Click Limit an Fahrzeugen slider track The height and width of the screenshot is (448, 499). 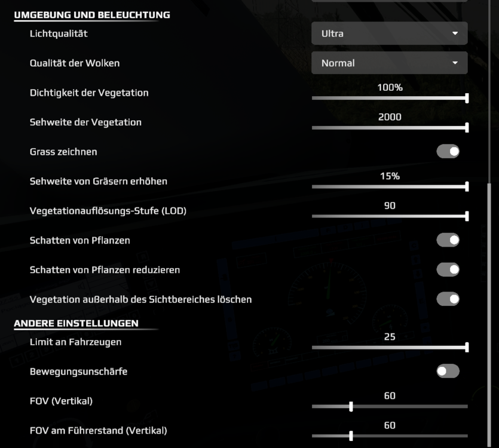[x=389, y=347]
